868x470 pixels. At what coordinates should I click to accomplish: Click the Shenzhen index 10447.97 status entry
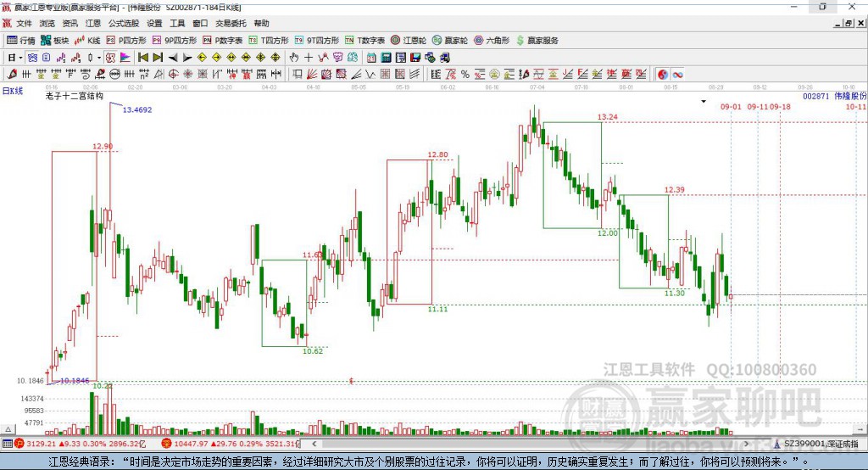(x=230, y=444)
